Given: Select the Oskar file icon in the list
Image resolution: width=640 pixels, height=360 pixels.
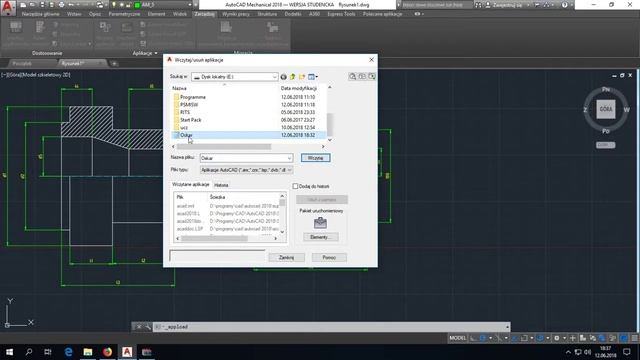Looking at the screenshot, I should point(176,135).
